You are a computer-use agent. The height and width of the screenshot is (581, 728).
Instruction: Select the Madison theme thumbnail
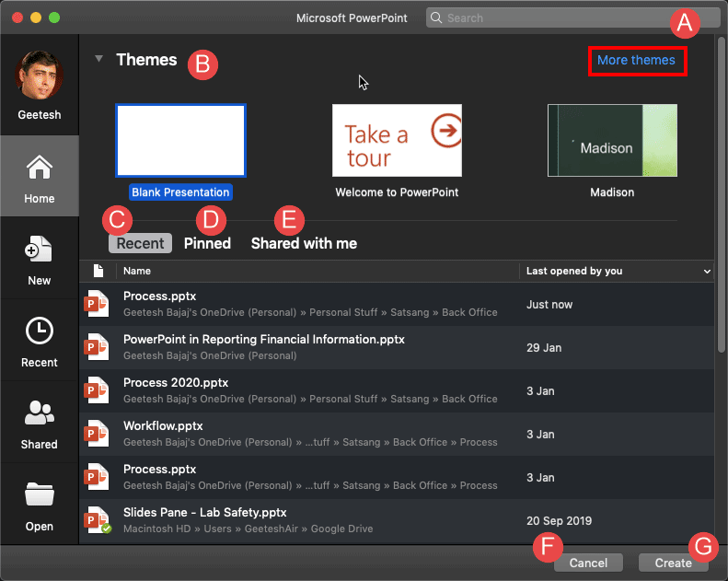[x=612, y=140]
